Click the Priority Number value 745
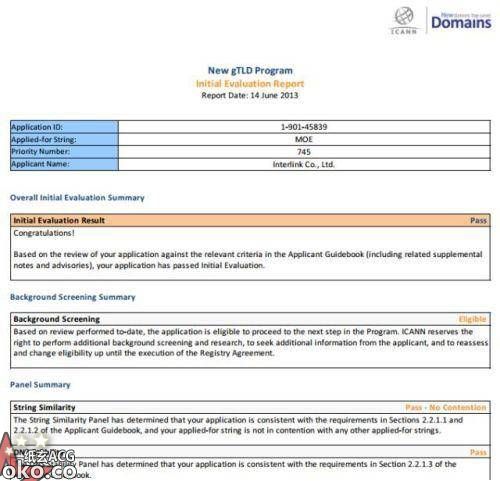500x481 pixels. 304,152
